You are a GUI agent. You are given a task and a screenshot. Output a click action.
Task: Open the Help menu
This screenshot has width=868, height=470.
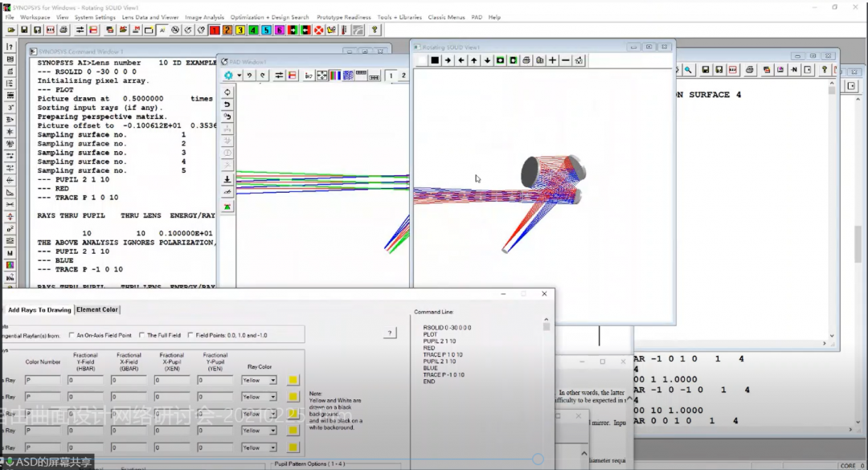point(494,17)
